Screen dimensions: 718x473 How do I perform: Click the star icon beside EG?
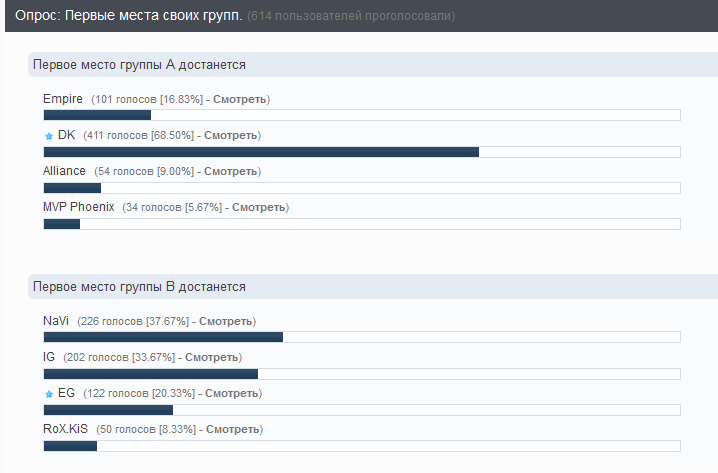click(48, 394)
